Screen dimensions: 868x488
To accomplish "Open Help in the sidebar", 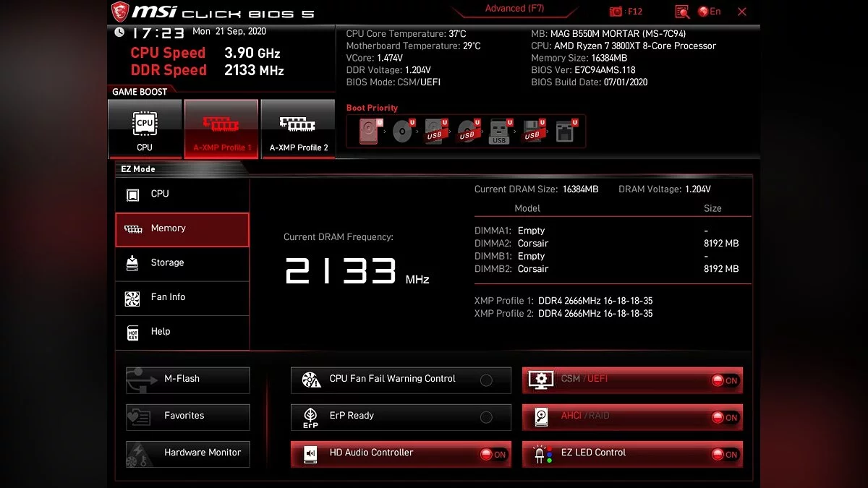I will tap(182, 332).
